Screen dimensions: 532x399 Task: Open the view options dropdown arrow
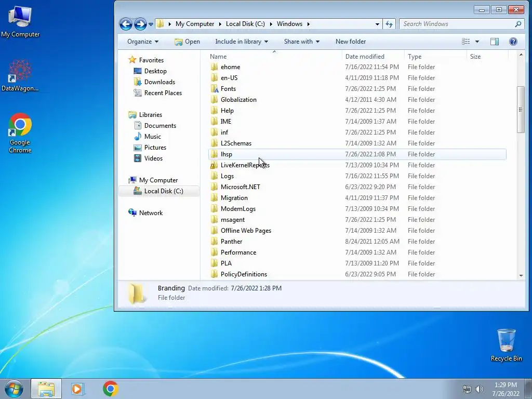pyautogui.click(x=477, y=42)
